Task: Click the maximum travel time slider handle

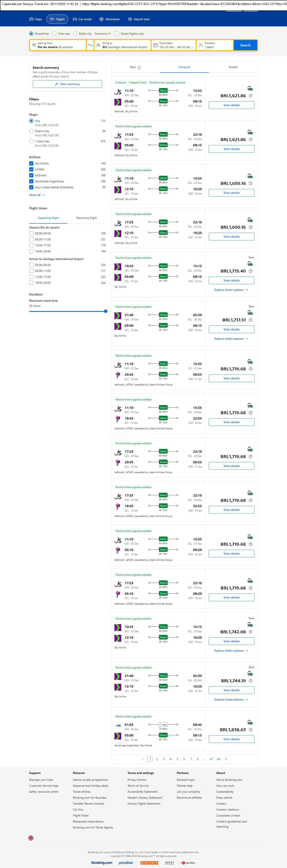Action: [106, 311]
